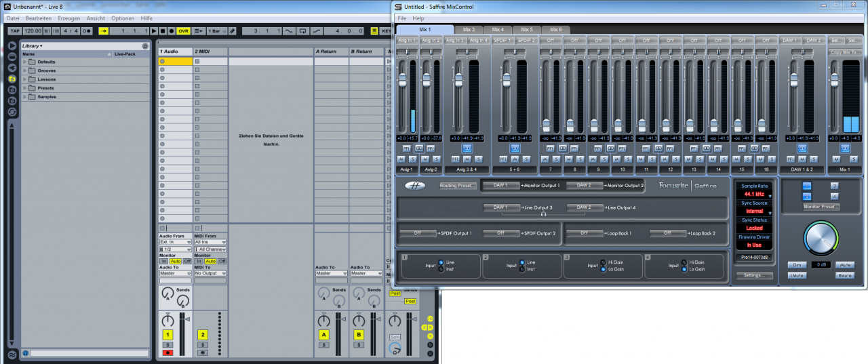This screenshot has width=868, height=364.
Task: Switch to the Mix 3 tab
Action: (x=469, y=30)
